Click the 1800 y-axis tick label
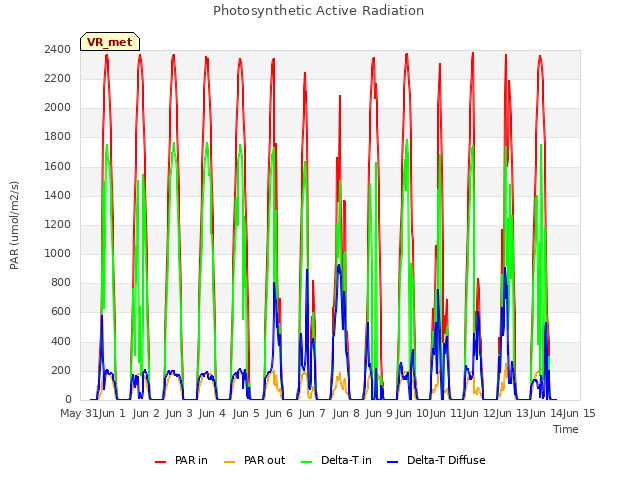 point(58,137)
